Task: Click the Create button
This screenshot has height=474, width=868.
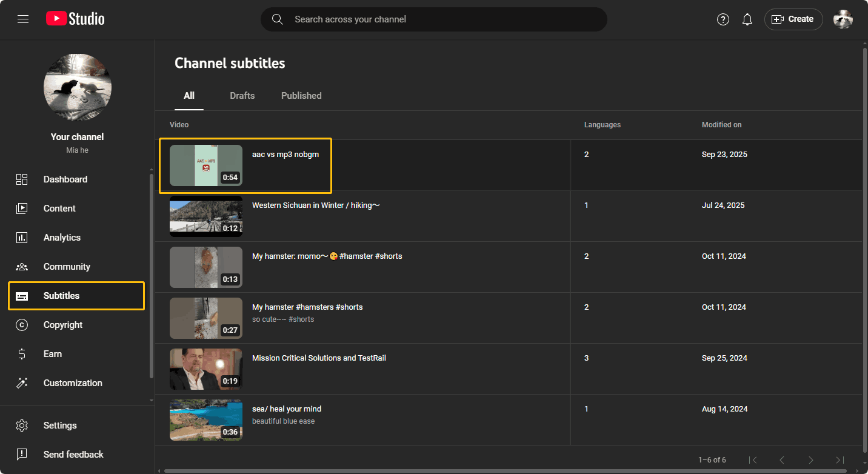Action: click(x=793, y=19)
